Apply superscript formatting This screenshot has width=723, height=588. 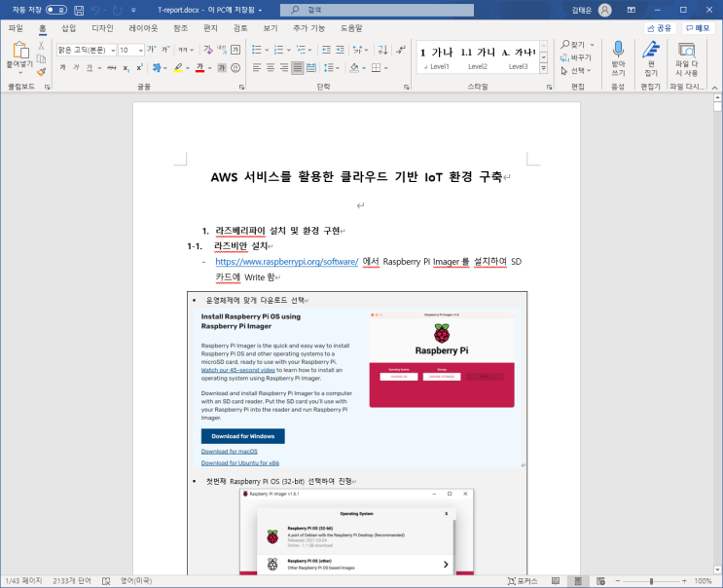click(x=139, y=68)
